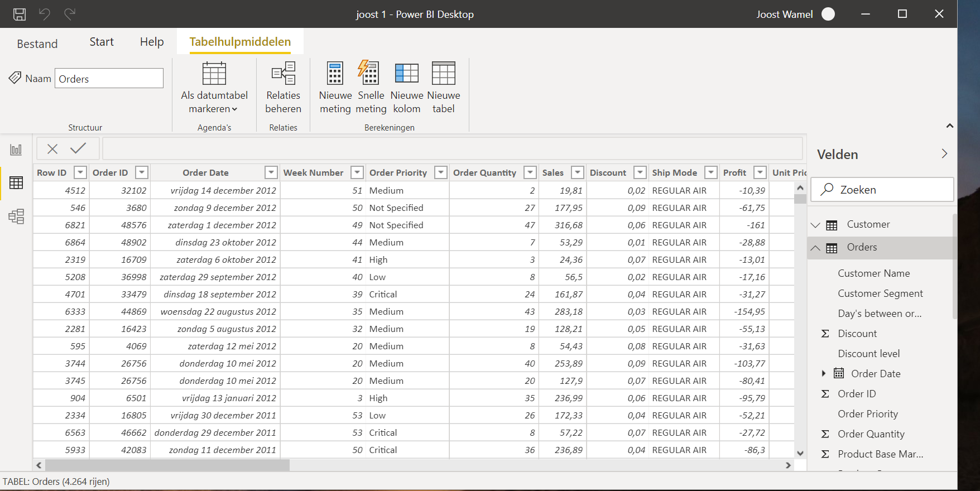Select the Customer Name field
Viewport: 980px width, 491px height.
coord(874,273)
